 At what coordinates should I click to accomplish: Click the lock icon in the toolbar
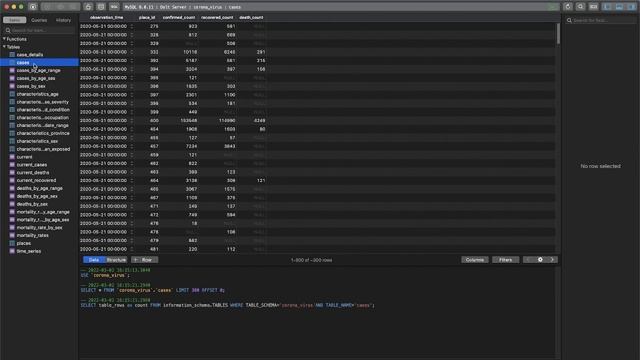[x=88, y=7]
